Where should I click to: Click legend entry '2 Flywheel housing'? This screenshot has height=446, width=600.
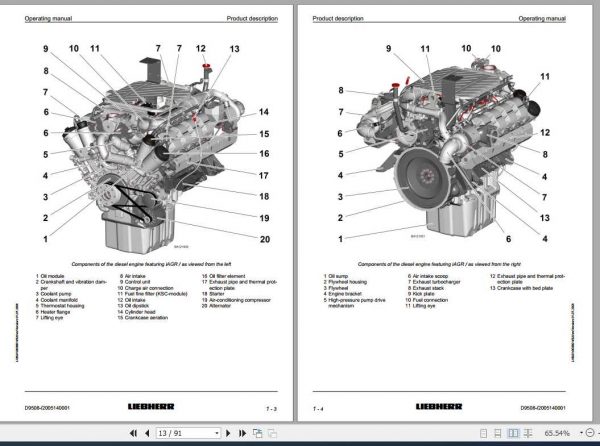(x=345, y=282)
